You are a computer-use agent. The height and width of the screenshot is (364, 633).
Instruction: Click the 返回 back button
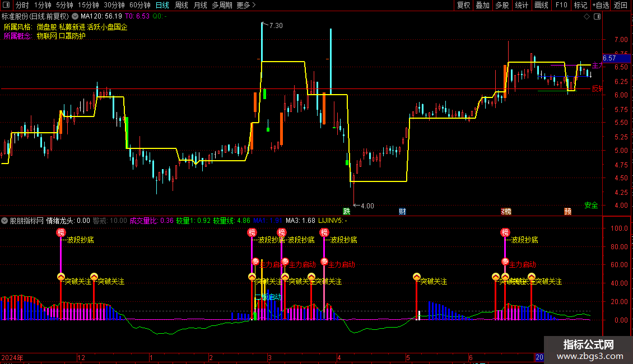[621, 5]
